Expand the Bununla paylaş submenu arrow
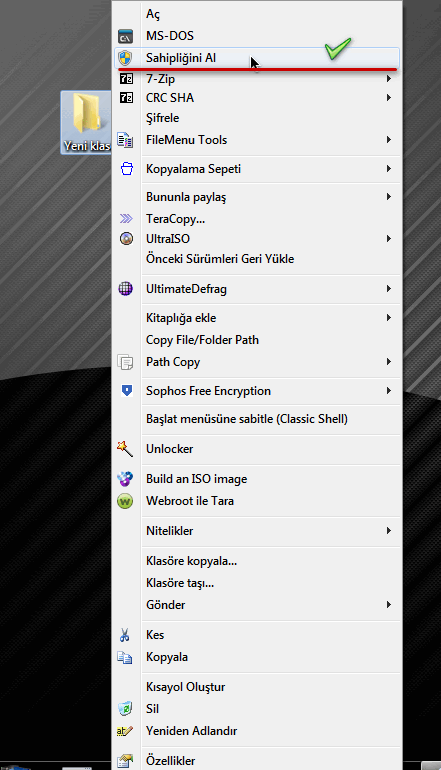 [388, 197]
